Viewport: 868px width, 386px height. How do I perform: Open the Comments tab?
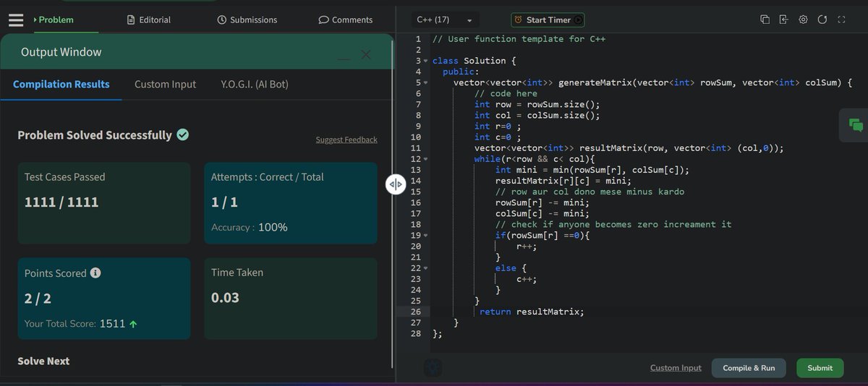click(x=346, y=20)
